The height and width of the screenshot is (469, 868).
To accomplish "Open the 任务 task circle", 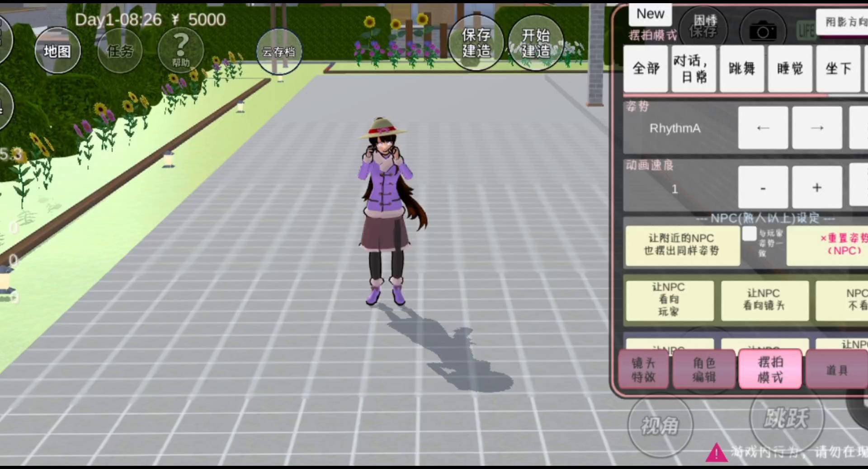I will tap(120, 51).
